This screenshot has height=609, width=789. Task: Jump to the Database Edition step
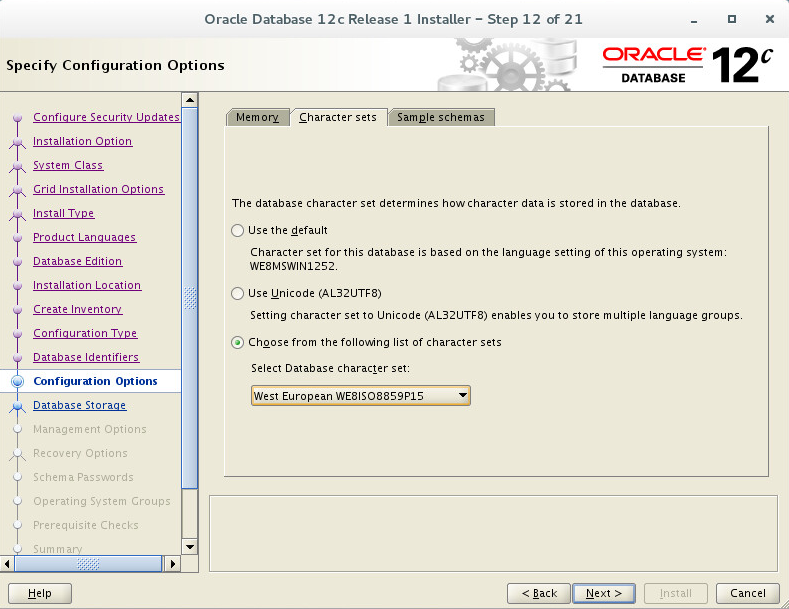click(77, 261)
